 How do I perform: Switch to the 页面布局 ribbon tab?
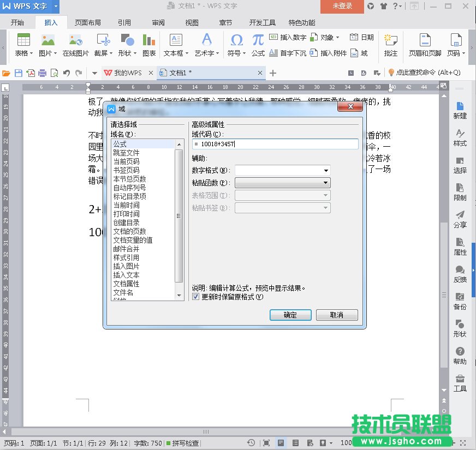click(x=87, y=23)
